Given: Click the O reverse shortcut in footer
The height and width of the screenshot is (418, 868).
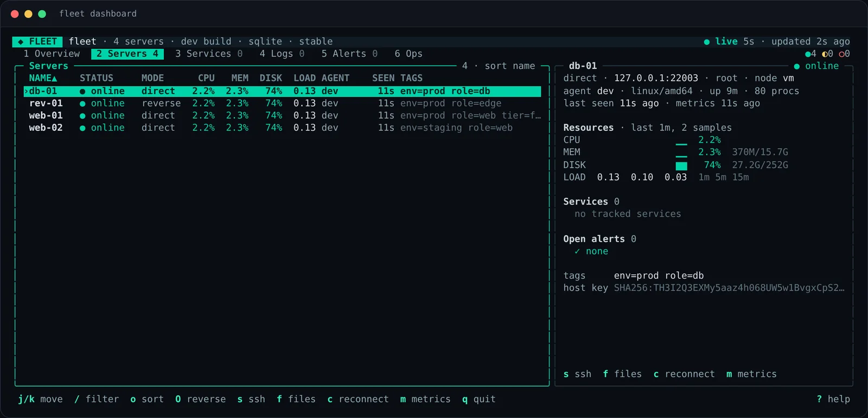Looking at the screenshot, I should [200, 399].
